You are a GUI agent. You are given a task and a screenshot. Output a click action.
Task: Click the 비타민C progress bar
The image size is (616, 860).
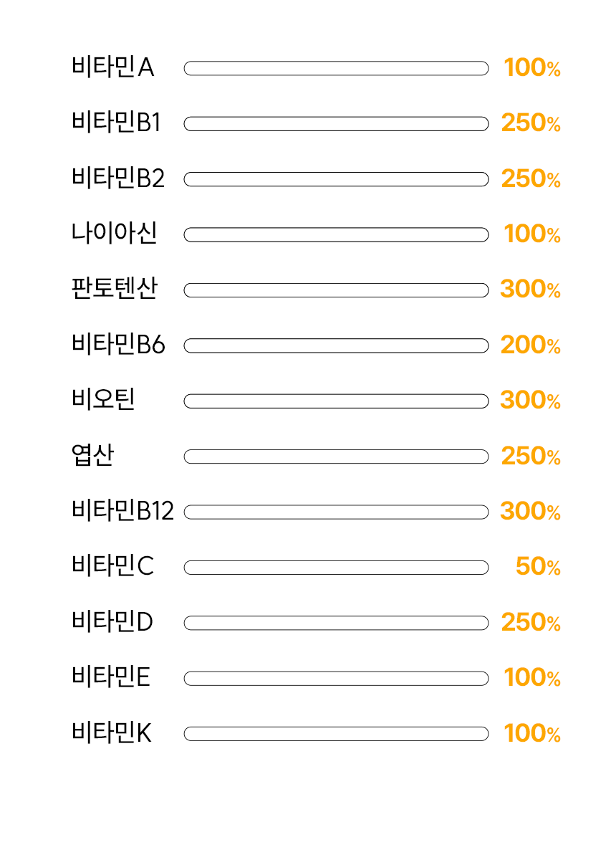click(337, 568)
